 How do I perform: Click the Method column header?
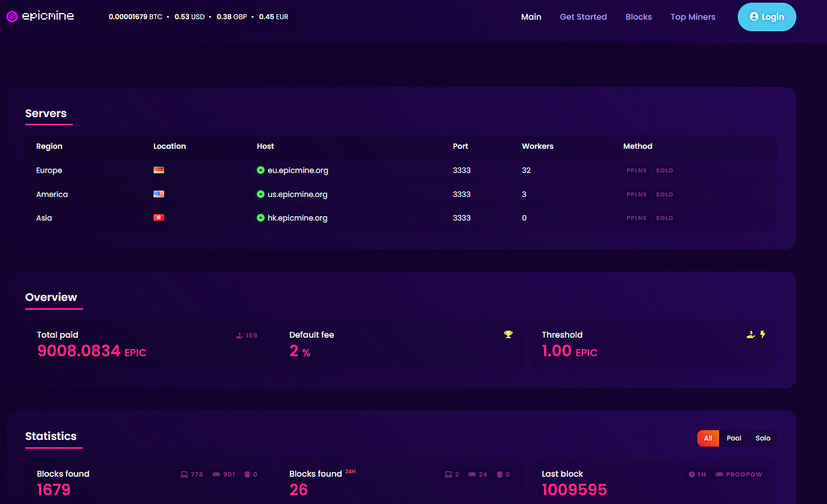pos(638,146)
